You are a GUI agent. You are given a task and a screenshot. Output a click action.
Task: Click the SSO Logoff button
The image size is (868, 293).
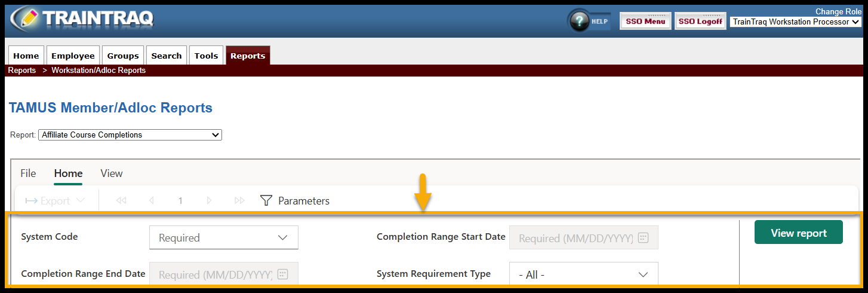700,22
